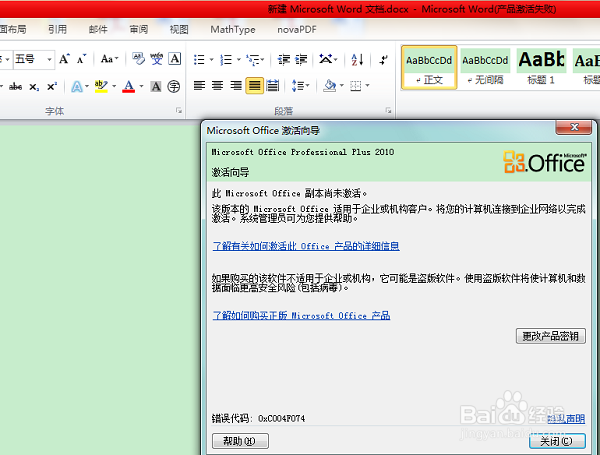Toggle superscript formatting
The height and width of the screenshot is (455, 600).
tap(52, 86)
